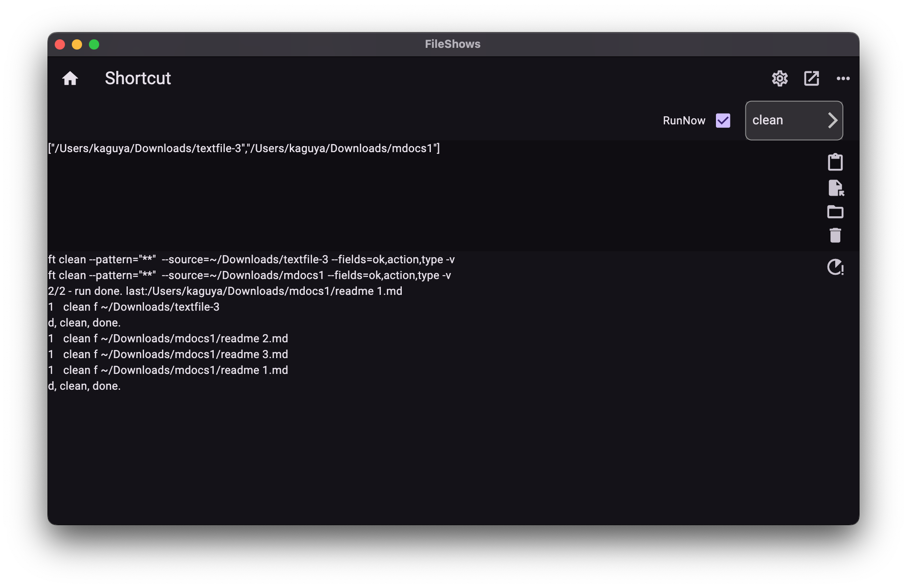The width and height of the screenshot is (907, 588).
Task: Click the select file icon
Action: (836, 188)
